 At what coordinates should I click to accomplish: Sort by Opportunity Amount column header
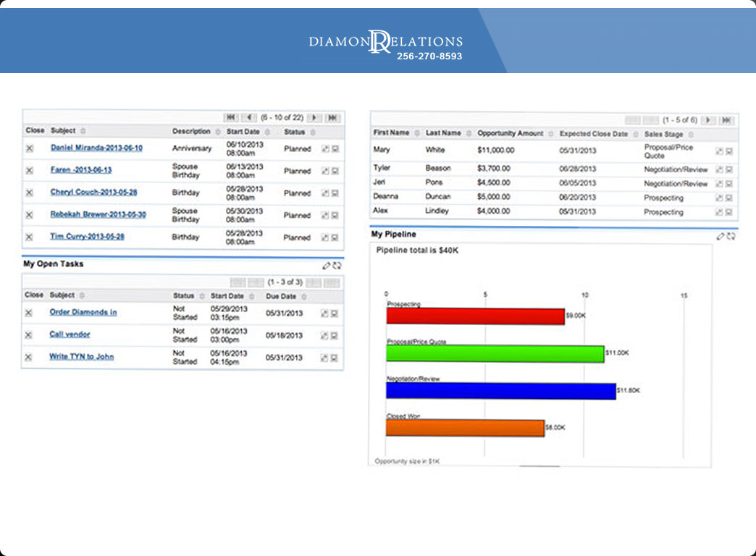(510, 133)
